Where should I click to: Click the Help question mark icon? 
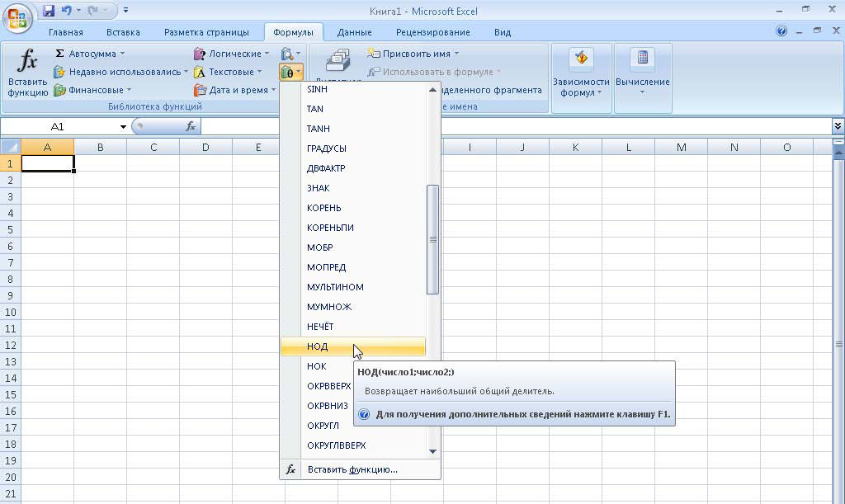781,31
